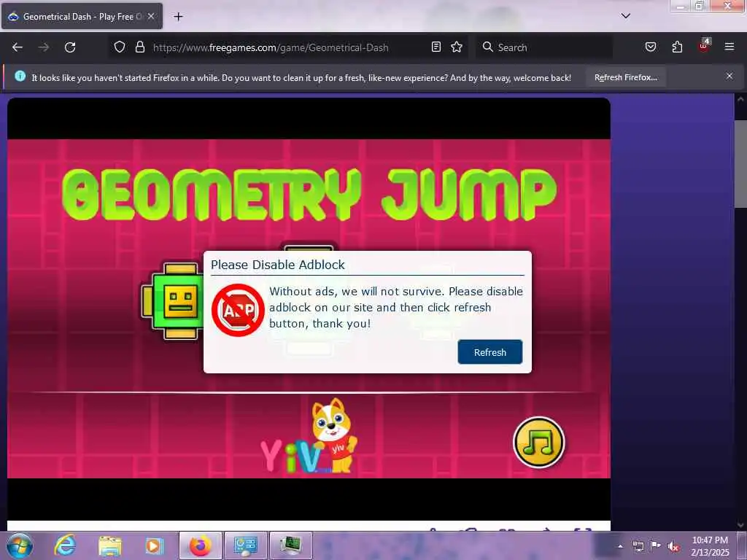This screenshot has height=560, width=747.
Task: Open the Firefox hamburger application menu
Action: click(x=729, y=47)
